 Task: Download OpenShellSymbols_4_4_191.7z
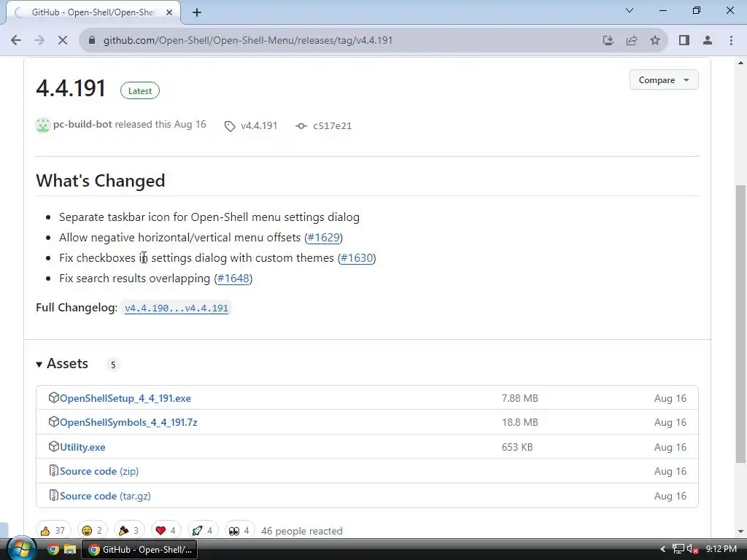click(128, 422)
